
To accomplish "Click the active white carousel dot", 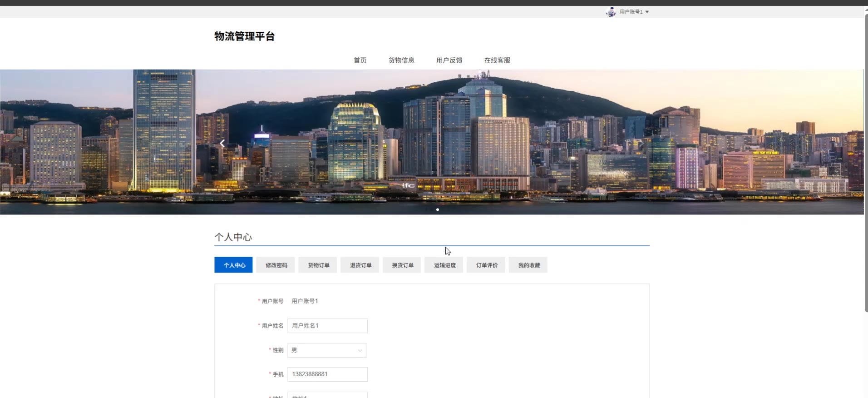I will tap(438, 210).
